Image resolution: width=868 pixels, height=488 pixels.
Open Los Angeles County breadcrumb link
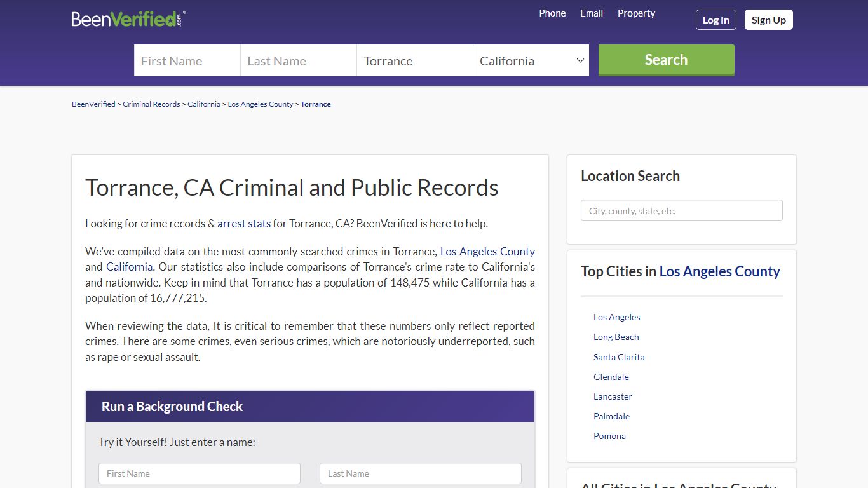click(x=261, y=104)
